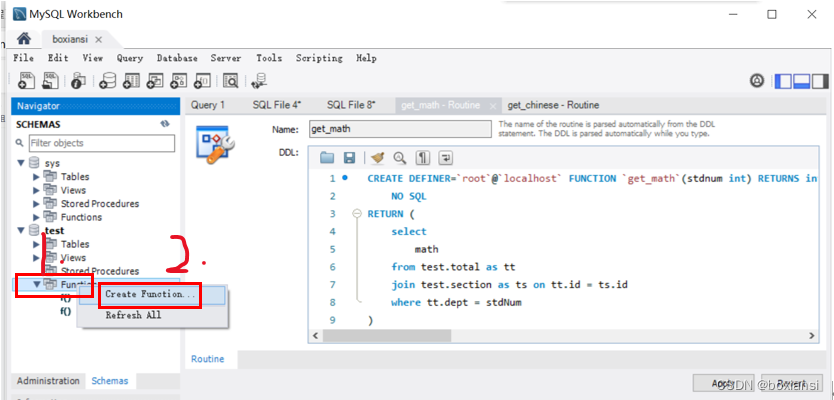Click the Apply button

[724, 382]
